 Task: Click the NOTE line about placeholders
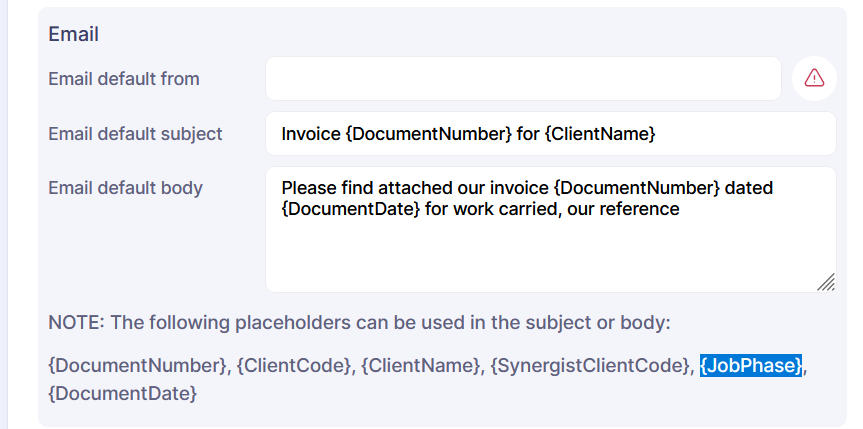[359, 323]
